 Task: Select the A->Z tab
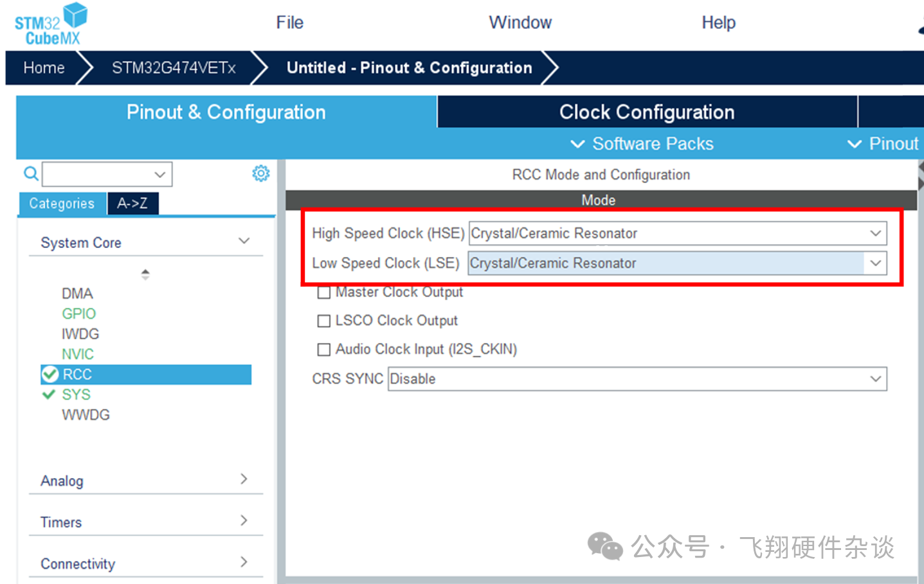click(132, 204)
